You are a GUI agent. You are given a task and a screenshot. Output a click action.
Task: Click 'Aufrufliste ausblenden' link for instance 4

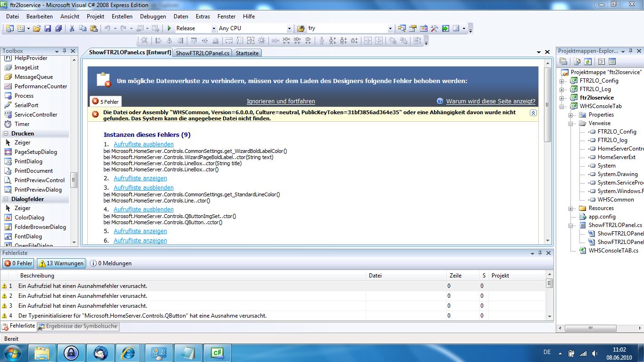pos(143,210)
